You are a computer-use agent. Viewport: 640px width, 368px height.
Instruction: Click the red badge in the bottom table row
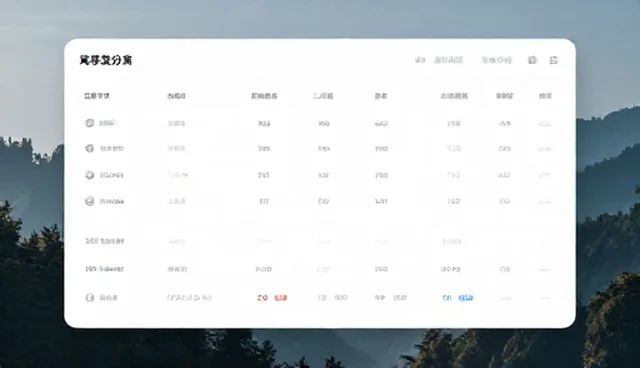[x=280, y=298]
